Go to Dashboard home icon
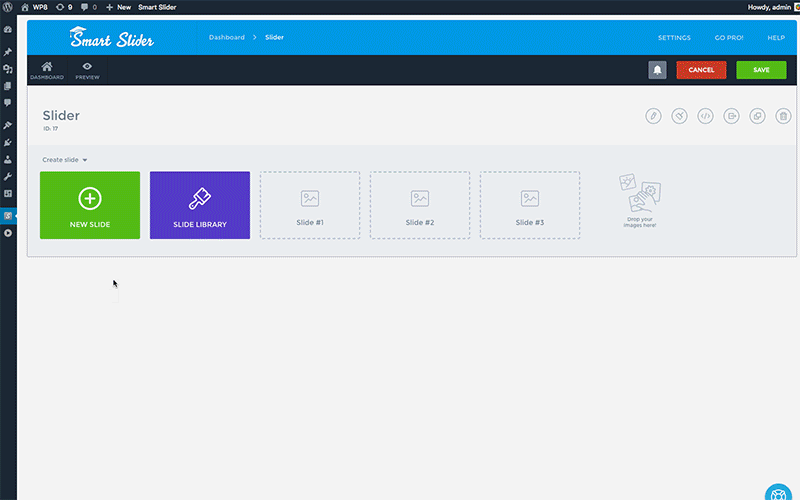This screenshot has height=500, width=800. 46,70
